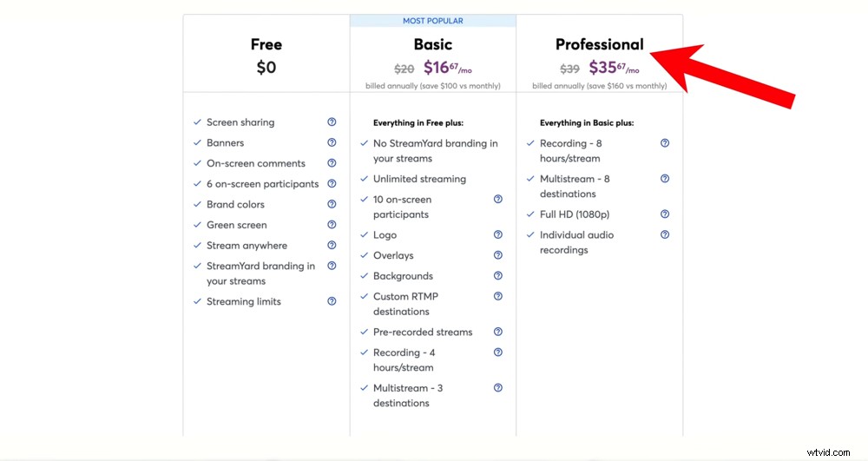This screenshot has width=868, height=461.
Task: Open the Overlays help icon
Action: coord(498,255)
